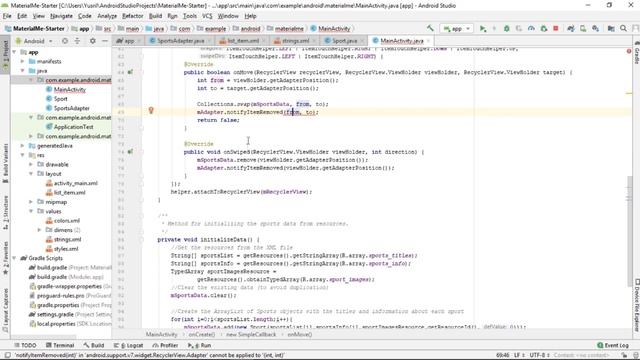640x360 pixels.
Task: Open the Navigate menu
Action: tap(61, 16)
